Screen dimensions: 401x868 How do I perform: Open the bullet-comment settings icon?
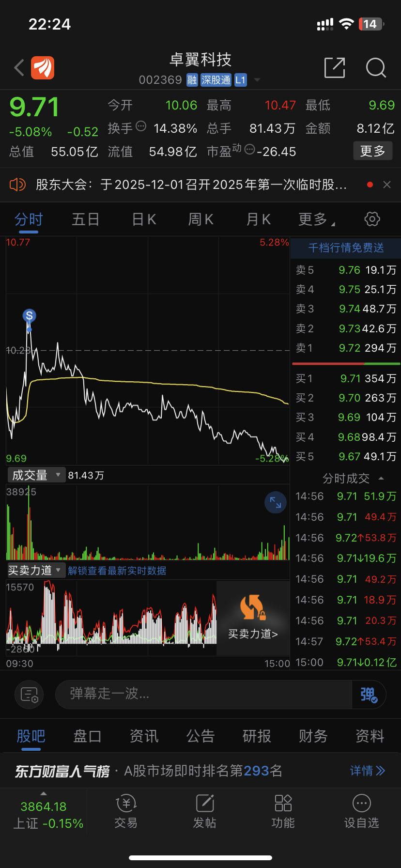point(29,695)
